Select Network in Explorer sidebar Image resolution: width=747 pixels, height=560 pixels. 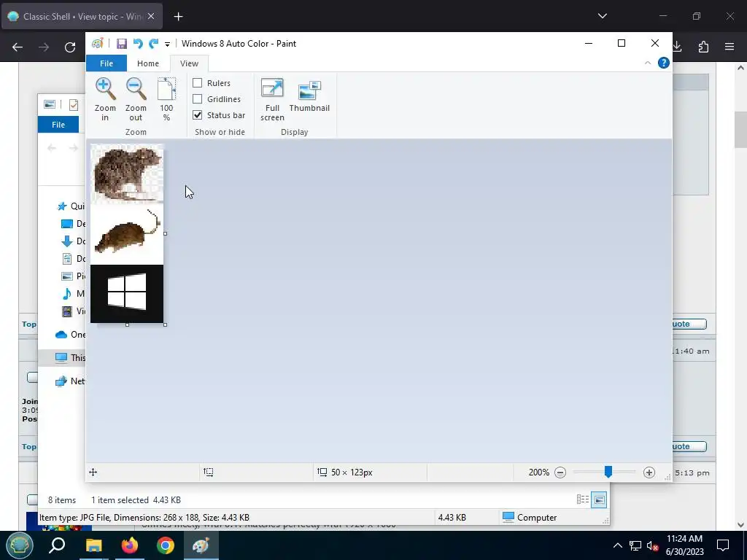70,381
